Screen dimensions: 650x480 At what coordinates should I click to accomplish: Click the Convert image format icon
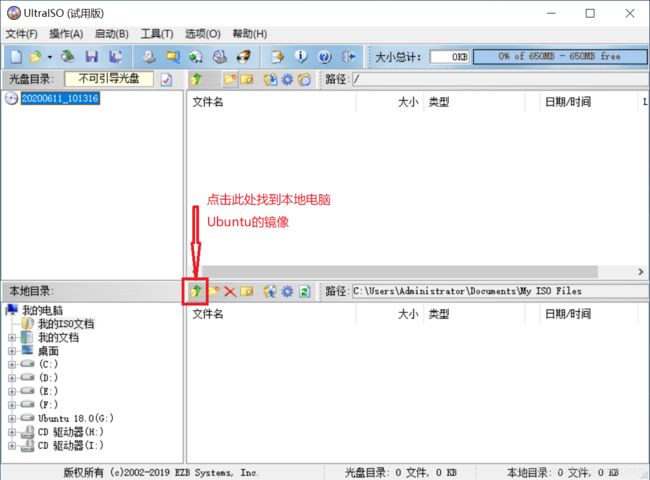pyautogui.click(x=172, y=56)
